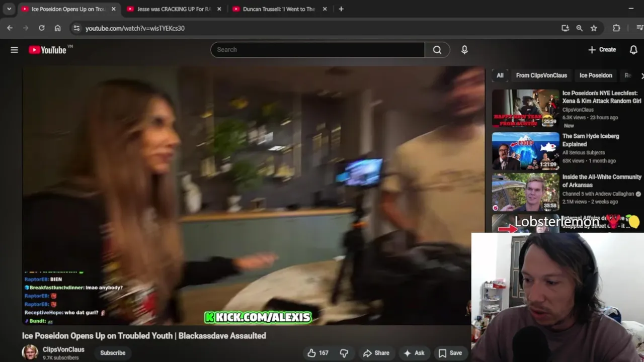Image resolution: width=644 pixels, height=362 pixels.
Task: Show more filter chips with right arrow
Action: pyautogui.click(x=642, y=75)
